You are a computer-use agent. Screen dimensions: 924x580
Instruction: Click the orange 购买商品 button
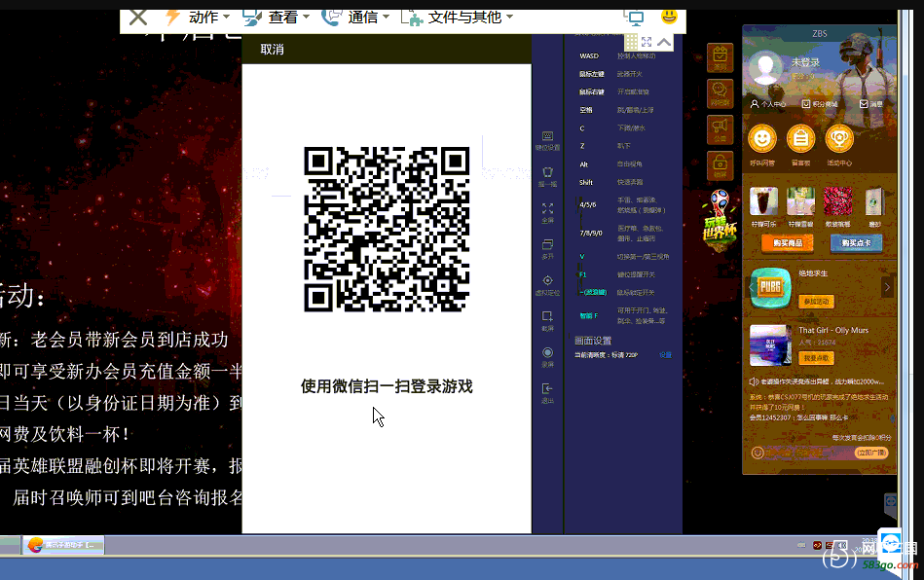[x=788, y=243]
